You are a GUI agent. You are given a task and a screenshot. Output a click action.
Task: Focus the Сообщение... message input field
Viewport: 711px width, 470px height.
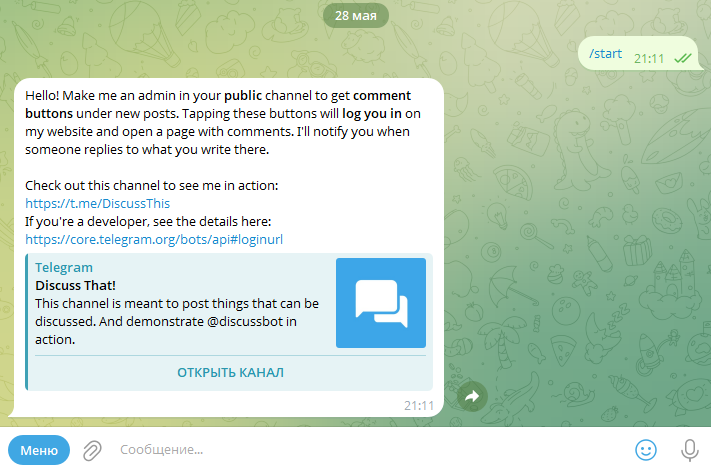tap(370, 450)
